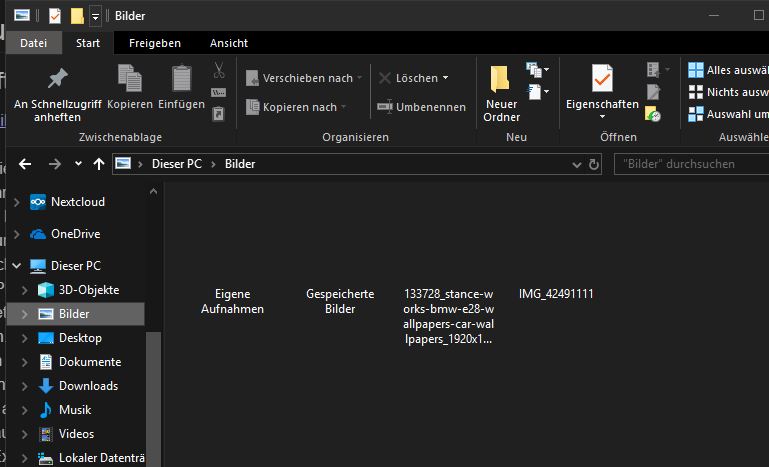Click the navigation pane scroll-up arrow
The width and height of the screenshot is (769, 467).
154,191
